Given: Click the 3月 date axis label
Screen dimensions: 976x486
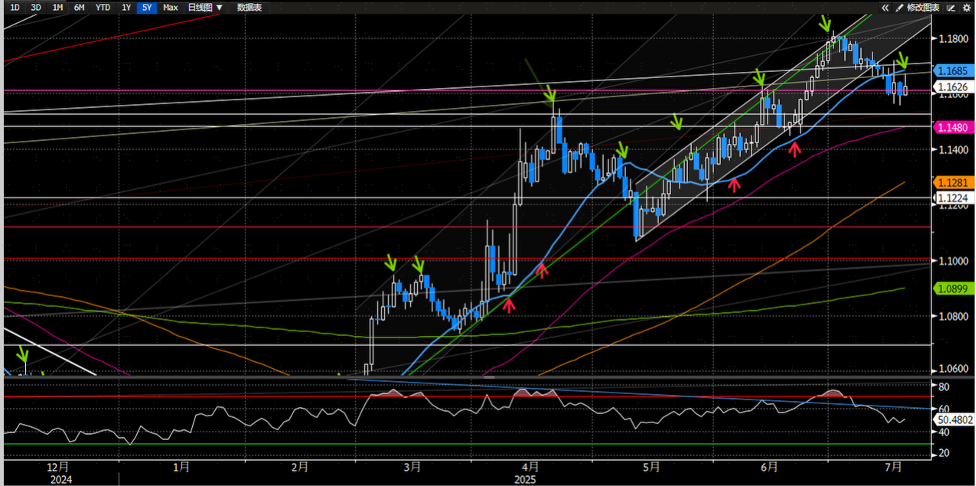Looking at the screenshot, I should [x=411, y=467].
